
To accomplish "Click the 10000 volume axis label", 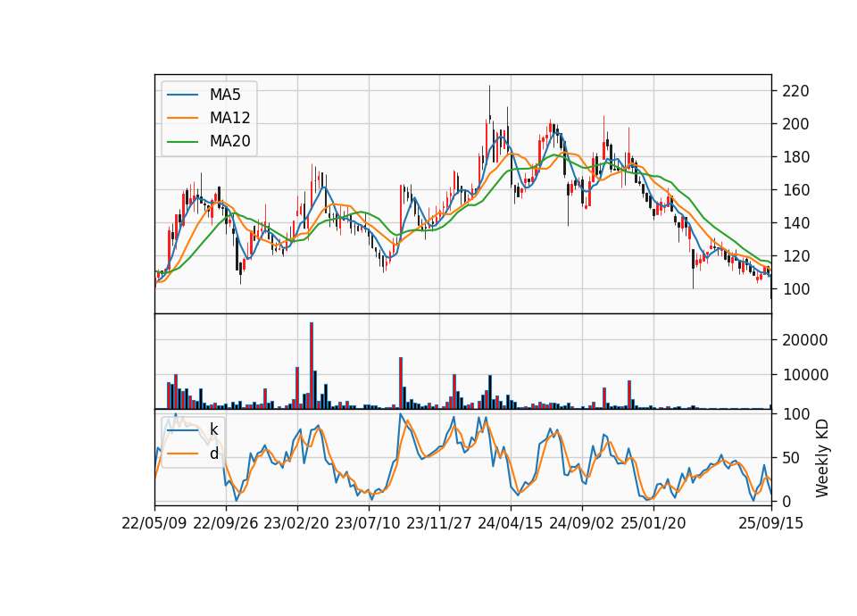I will [804, 375].
